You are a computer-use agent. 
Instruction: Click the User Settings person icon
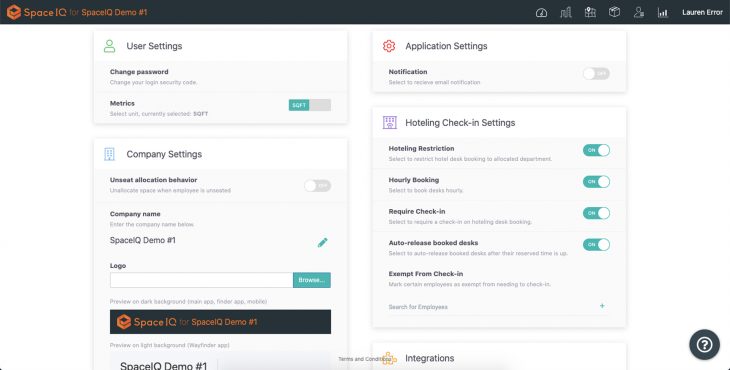coord(109,46)
